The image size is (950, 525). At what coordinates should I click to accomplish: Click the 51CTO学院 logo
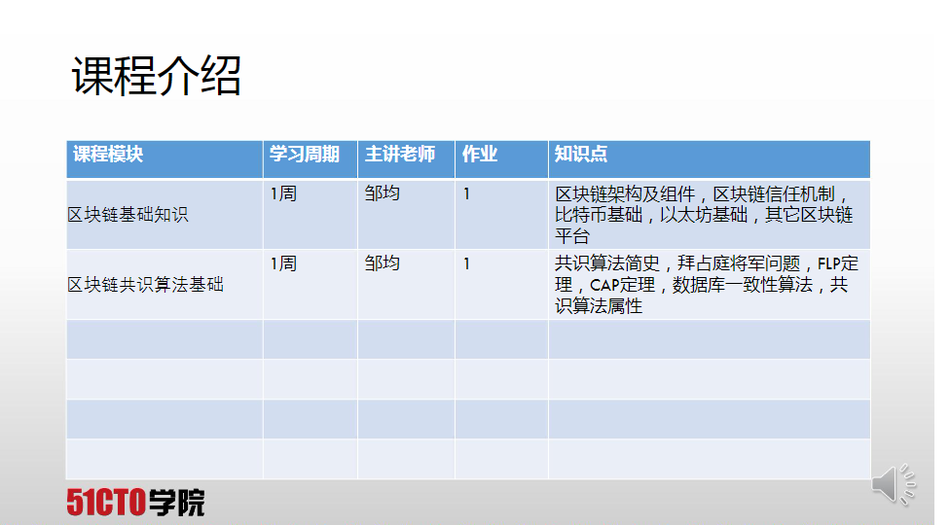(135, 502)
